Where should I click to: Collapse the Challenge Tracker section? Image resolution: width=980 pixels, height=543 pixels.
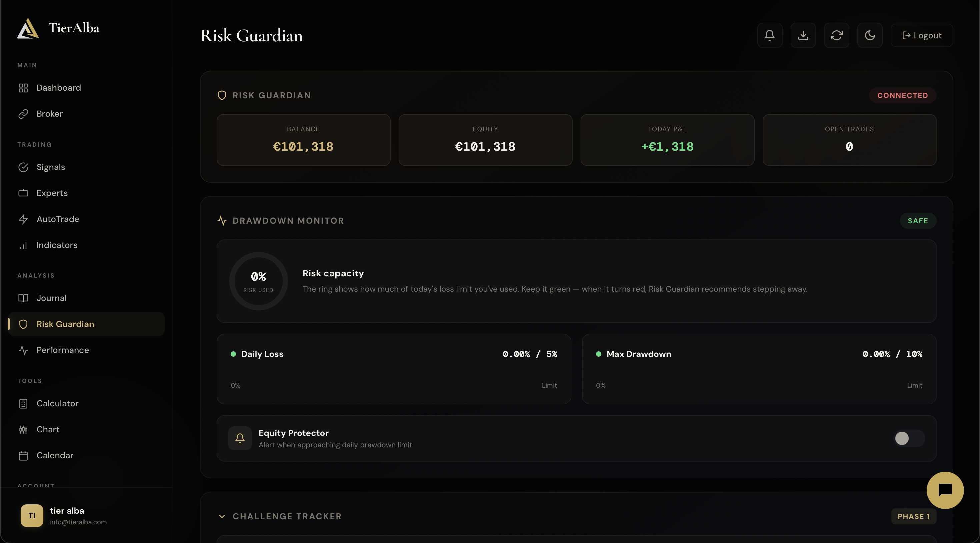[222, 516]
